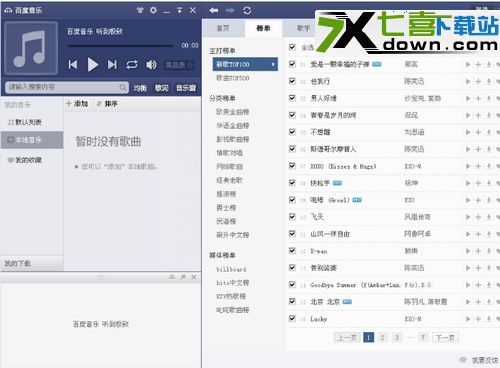Screen dimensions: 500x368
Task: Open the skin shirt icon in title bar
Action: 140,10
